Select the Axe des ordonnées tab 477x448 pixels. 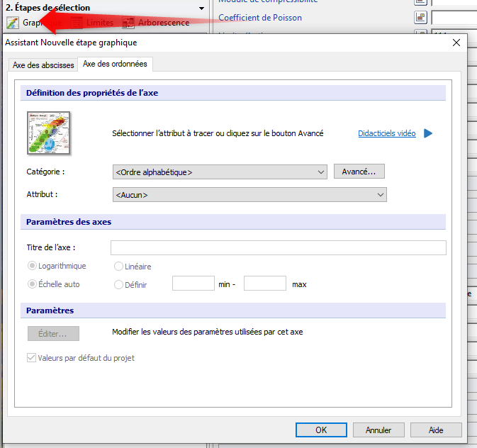116,65
